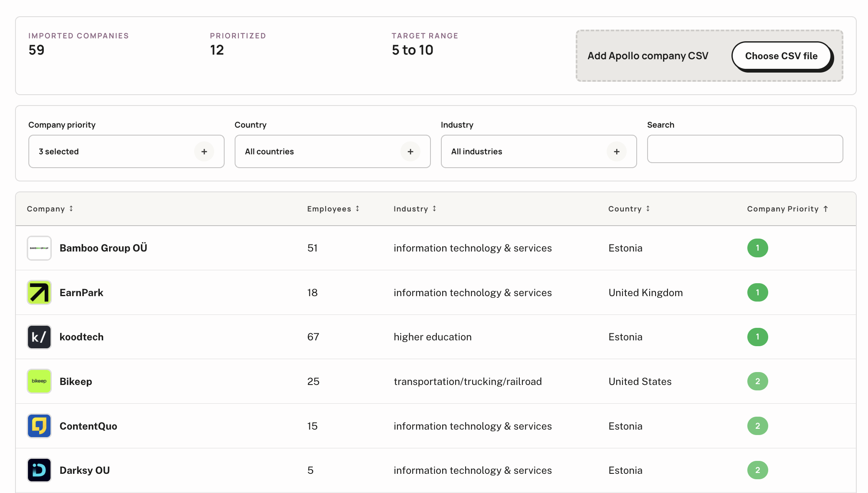Click the Choose CSV file button
This screenshot has height=493, width=868.
(x=782, y=56)
